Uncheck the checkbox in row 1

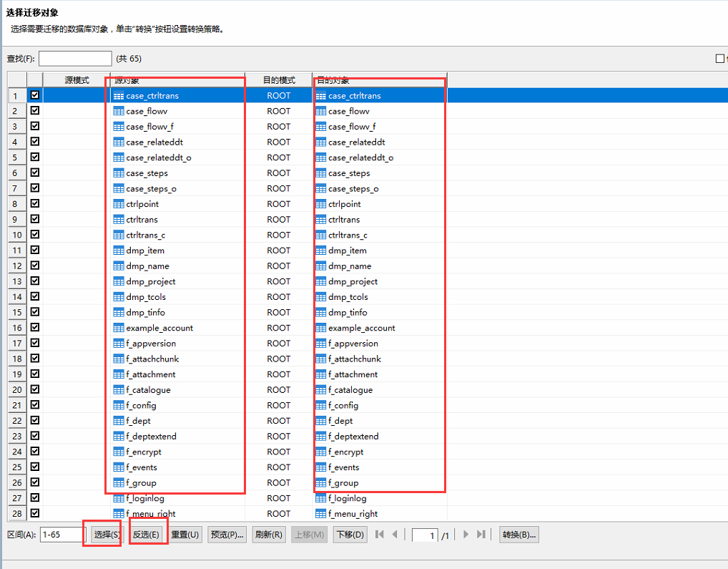(x=35, y=95)
